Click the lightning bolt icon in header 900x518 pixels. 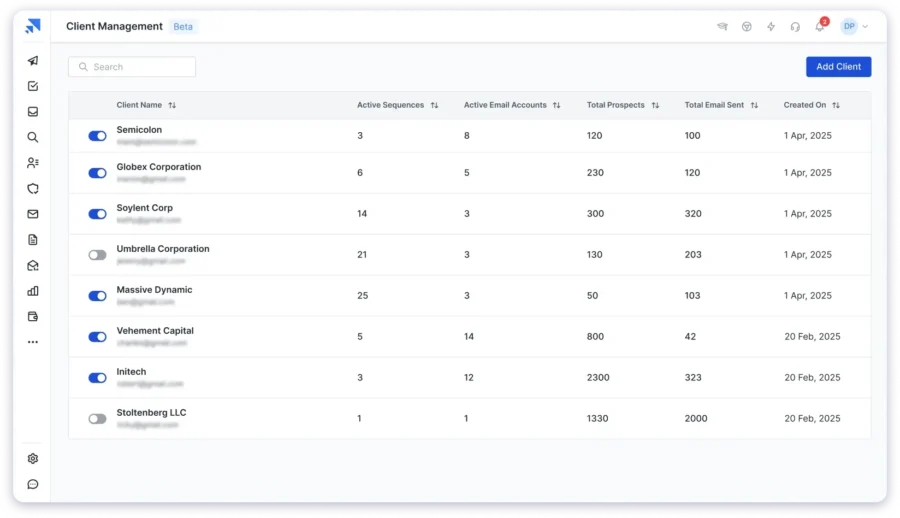pyautogui.click(x=770, y=27)
